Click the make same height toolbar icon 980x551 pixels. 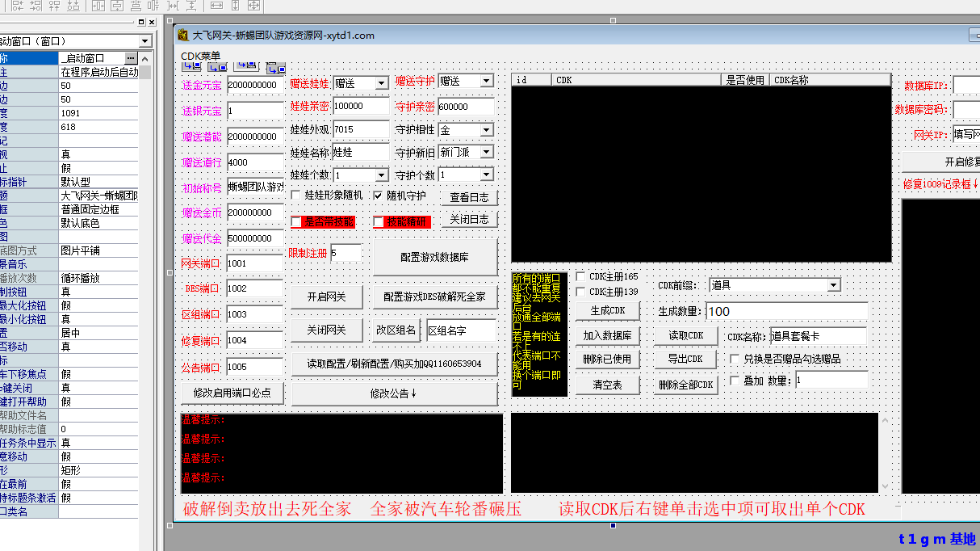(235, 6)
